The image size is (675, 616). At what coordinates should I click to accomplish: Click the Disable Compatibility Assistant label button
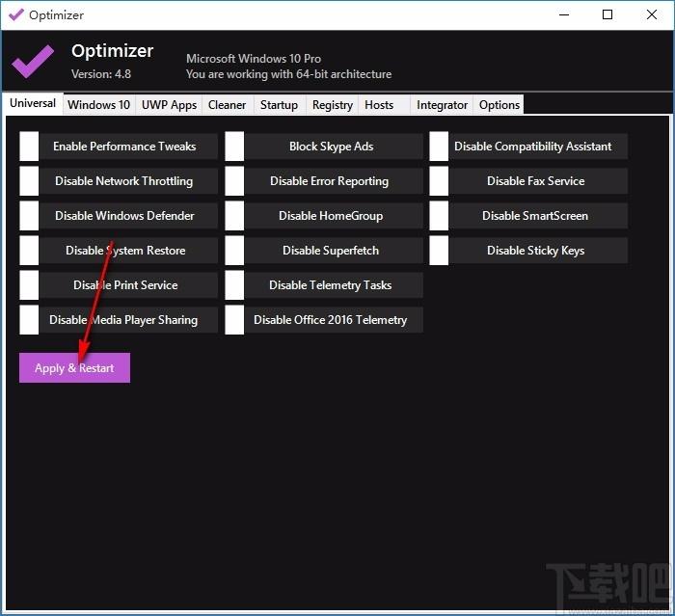tap(538, 147)
